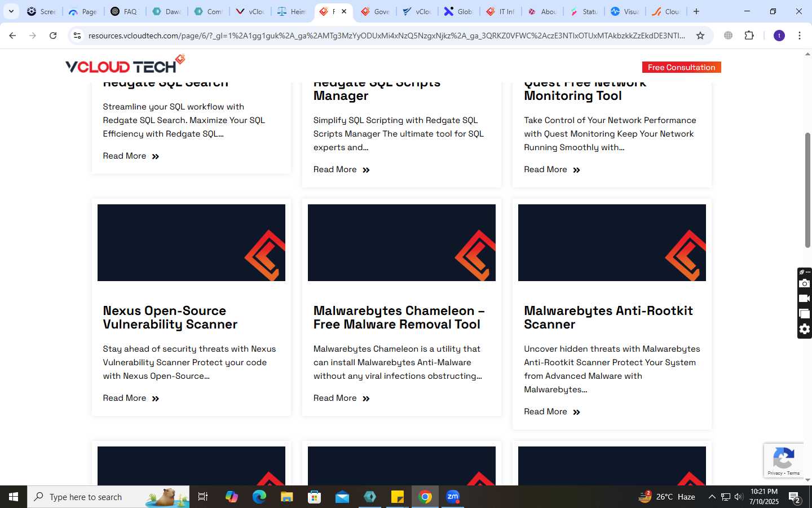Open the Nexus Vulnerability Scanner thumbnail image
The image size is (812, 508).
[191, 243]
